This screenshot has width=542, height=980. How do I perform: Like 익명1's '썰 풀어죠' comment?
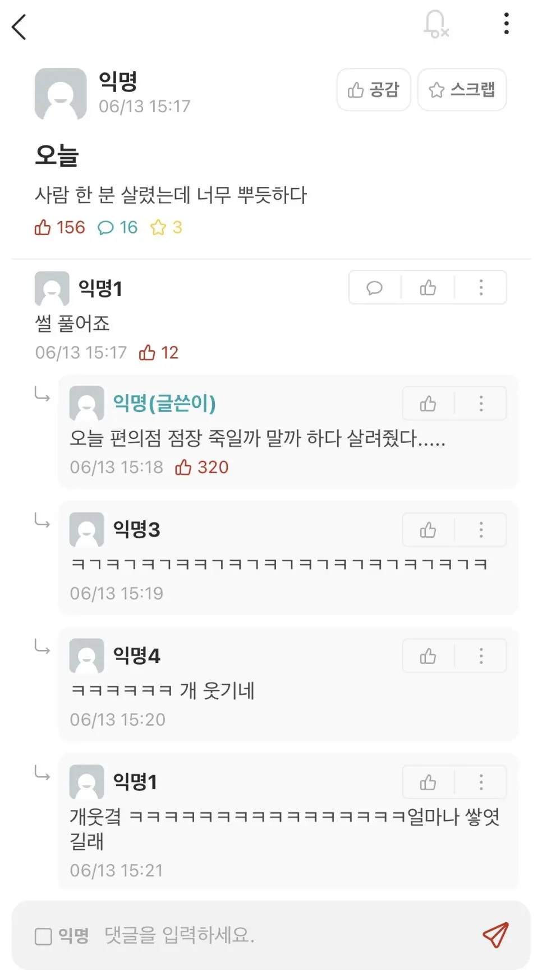point(428,288)
